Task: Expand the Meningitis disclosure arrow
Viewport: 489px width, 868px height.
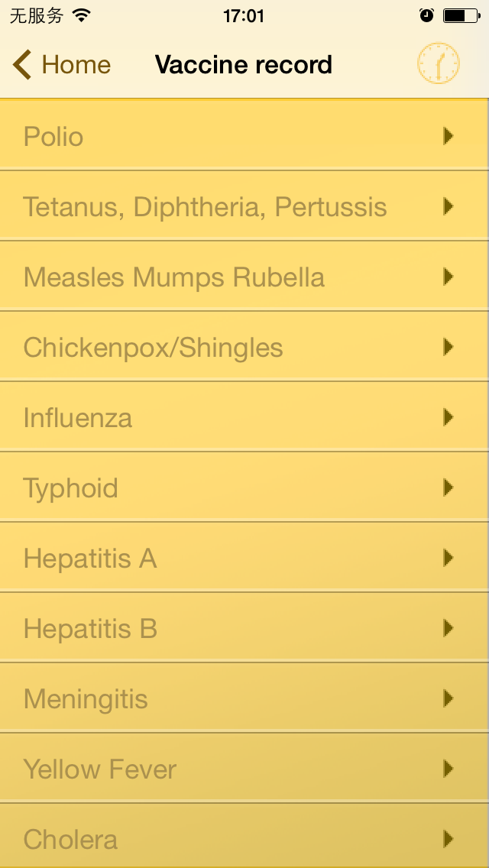Action: tap(448, 698)
